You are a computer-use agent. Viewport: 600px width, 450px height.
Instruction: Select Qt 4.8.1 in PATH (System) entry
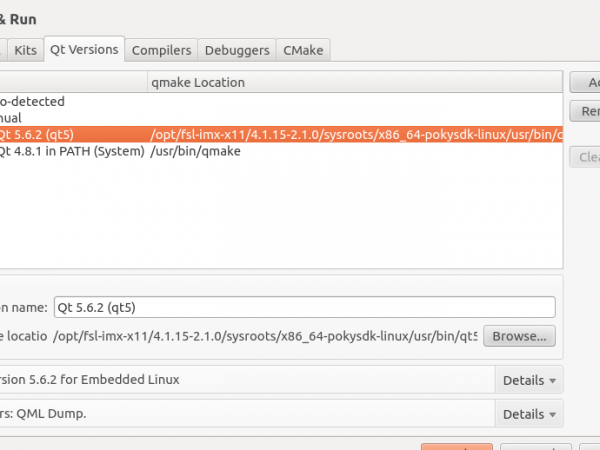coord(70,151)
